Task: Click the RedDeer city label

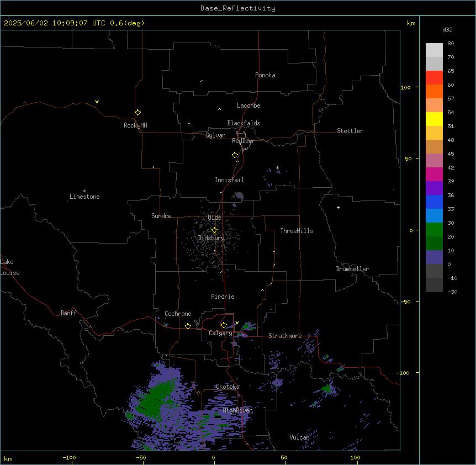Action: (x=243, y=141)
